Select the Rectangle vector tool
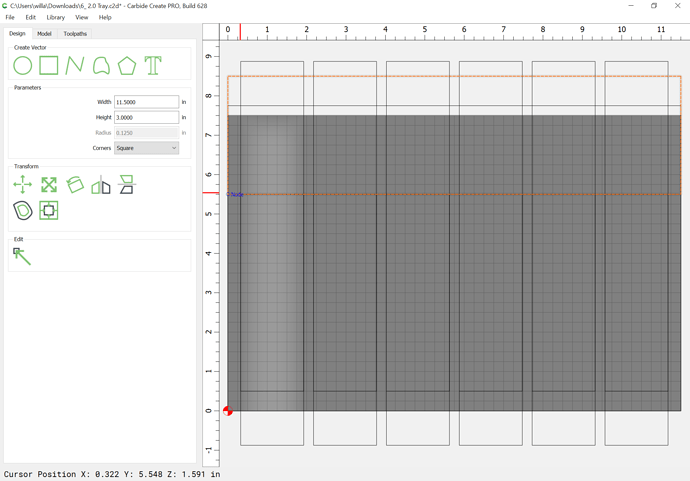Viewport: 690px width, 481px height. pos(49,66)
